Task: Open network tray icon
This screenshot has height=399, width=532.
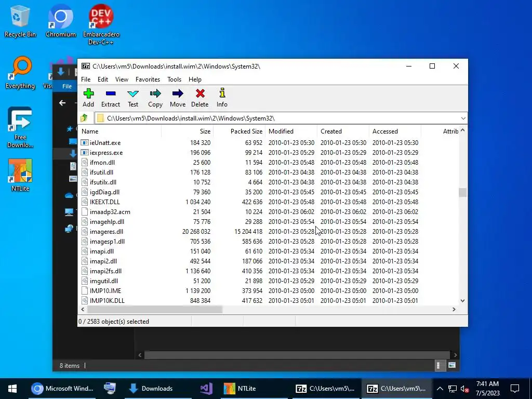Action: [453, 389]
